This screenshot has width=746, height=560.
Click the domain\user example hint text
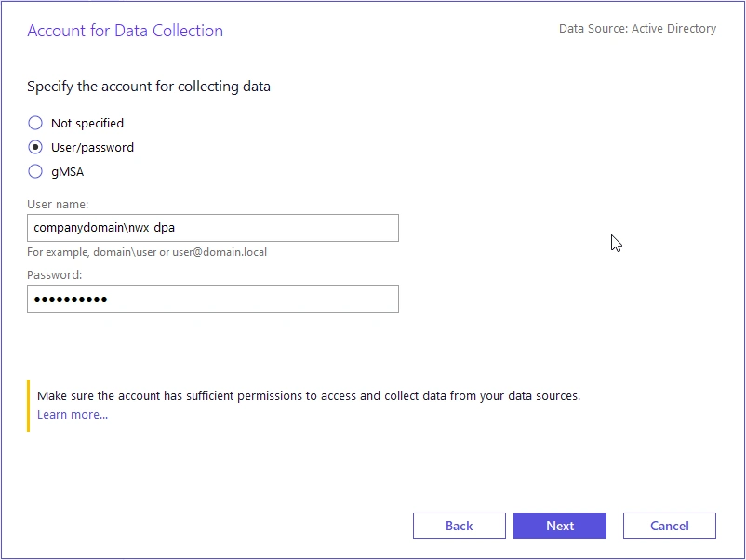[147, 252]
